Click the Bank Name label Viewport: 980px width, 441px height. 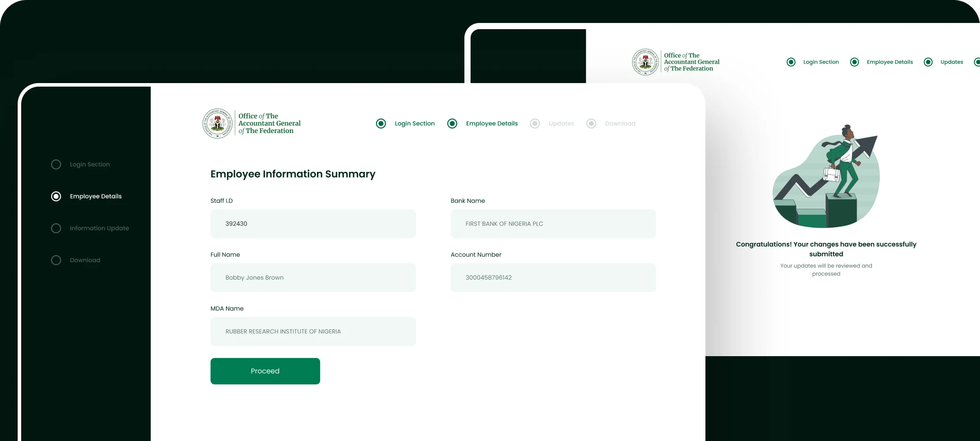pos(468,201)
